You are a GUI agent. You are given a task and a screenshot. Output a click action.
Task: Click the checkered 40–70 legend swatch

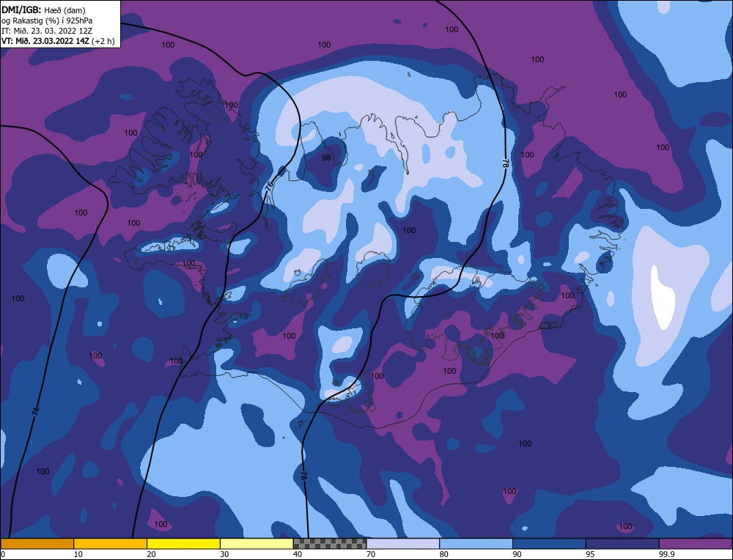click(330, 544)
